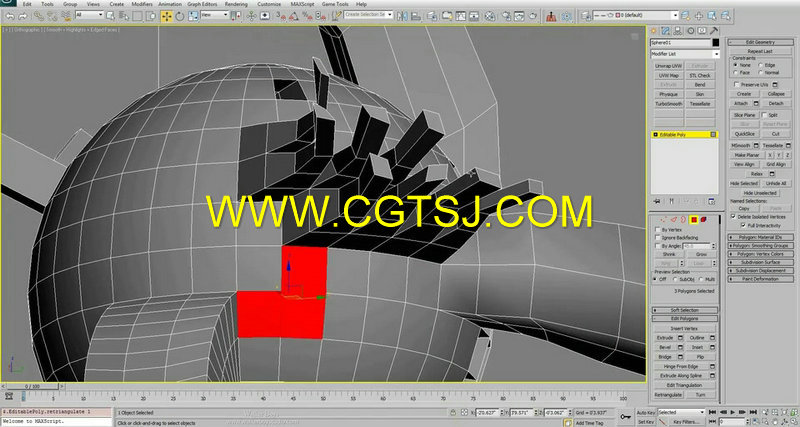The height and width of the screenshot is (427, 800).
Task: Click the Redo arrow icon
Action: (x=23, y=16)
